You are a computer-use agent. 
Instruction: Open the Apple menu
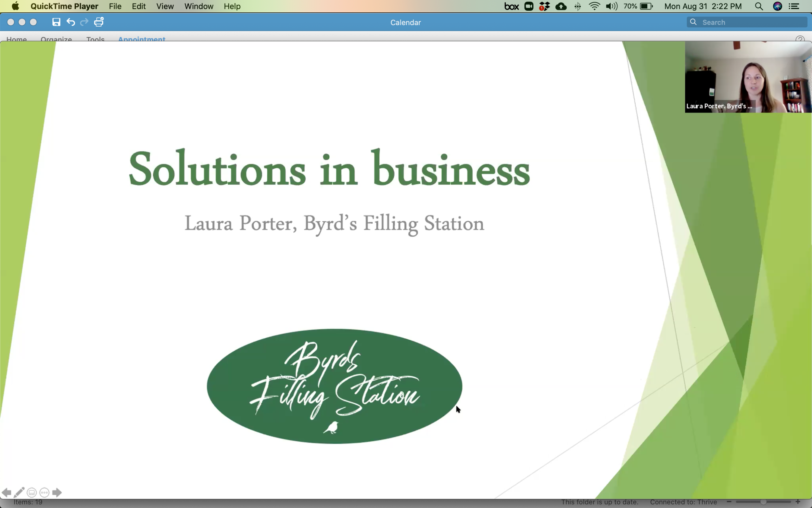click(16, 7)
